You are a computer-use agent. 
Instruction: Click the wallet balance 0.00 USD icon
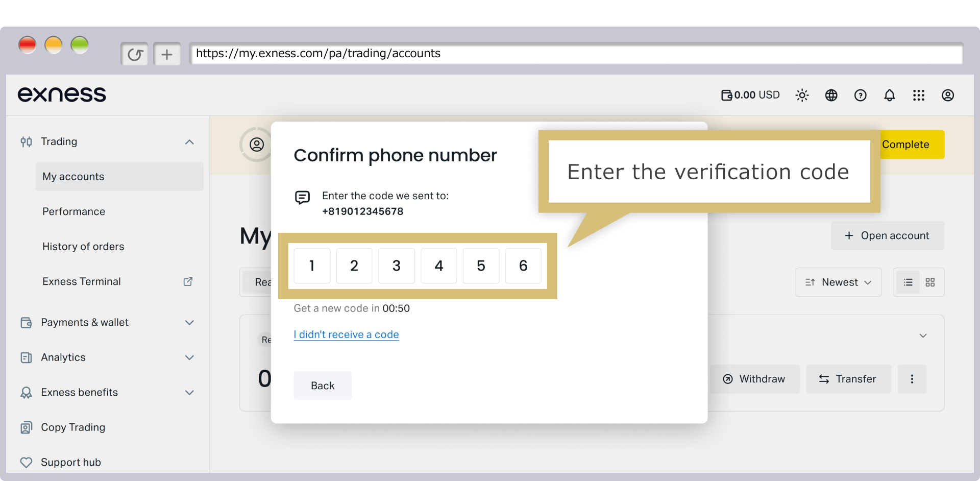tap(726, 95)
